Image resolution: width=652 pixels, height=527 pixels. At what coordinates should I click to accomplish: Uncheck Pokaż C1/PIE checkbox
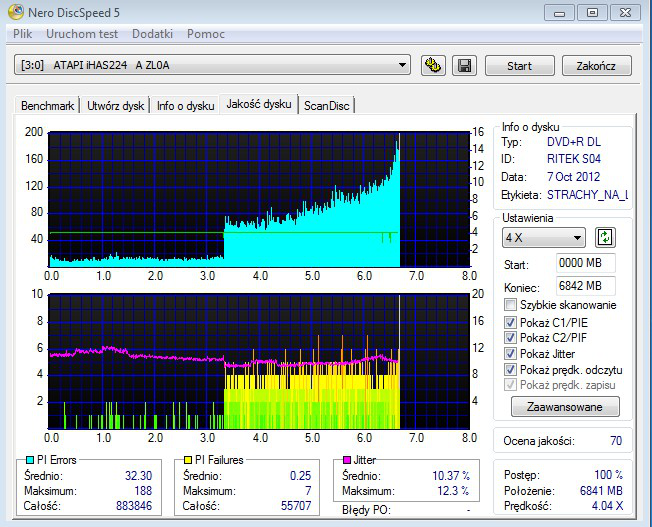(510, 322)
